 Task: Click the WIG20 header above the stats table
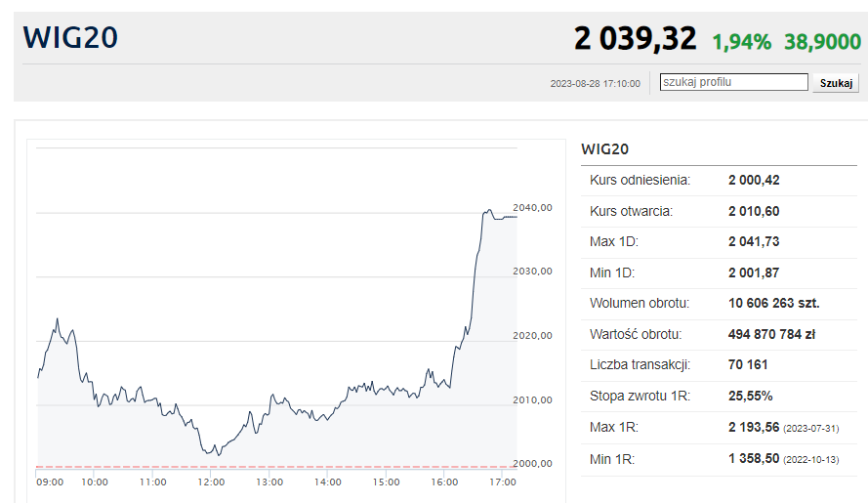[604, 149]
